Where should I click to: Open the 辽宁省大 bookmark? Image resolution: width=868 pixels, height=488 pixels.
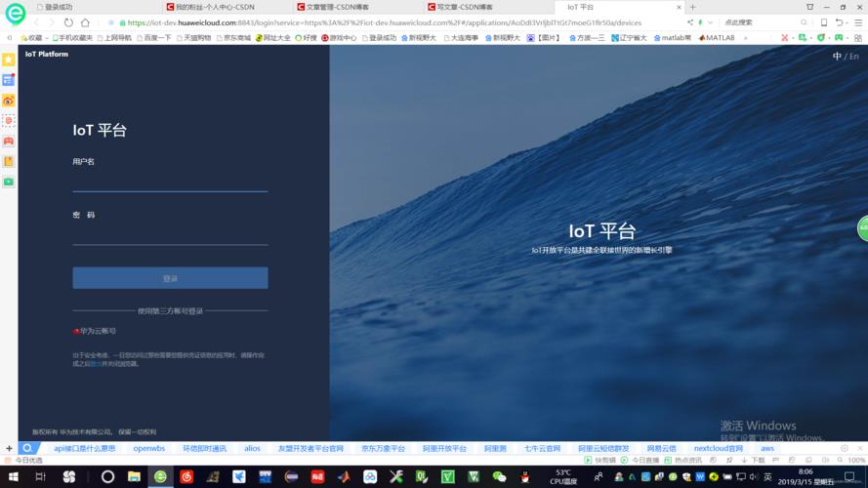coord(629,38)
